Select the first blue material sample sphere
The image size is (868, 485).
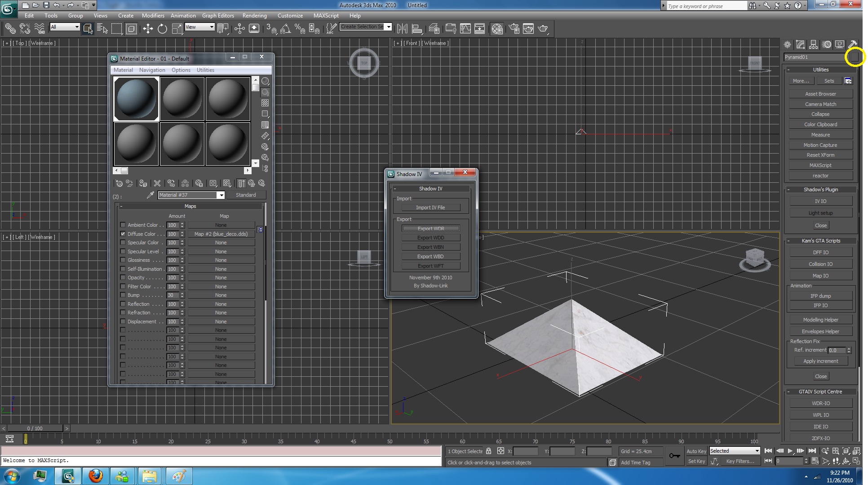[136, 99]
